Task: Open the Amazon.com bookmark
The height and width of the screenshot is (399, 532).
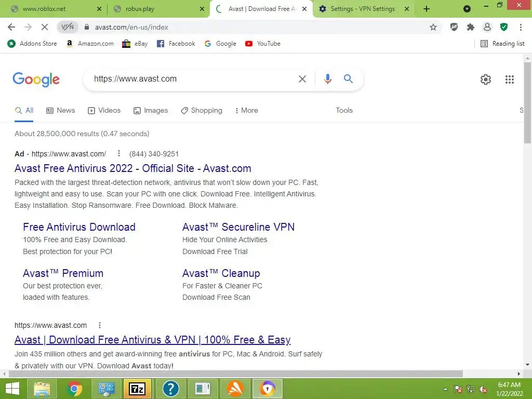Action: pyautogui.click(x=90, y=44)
